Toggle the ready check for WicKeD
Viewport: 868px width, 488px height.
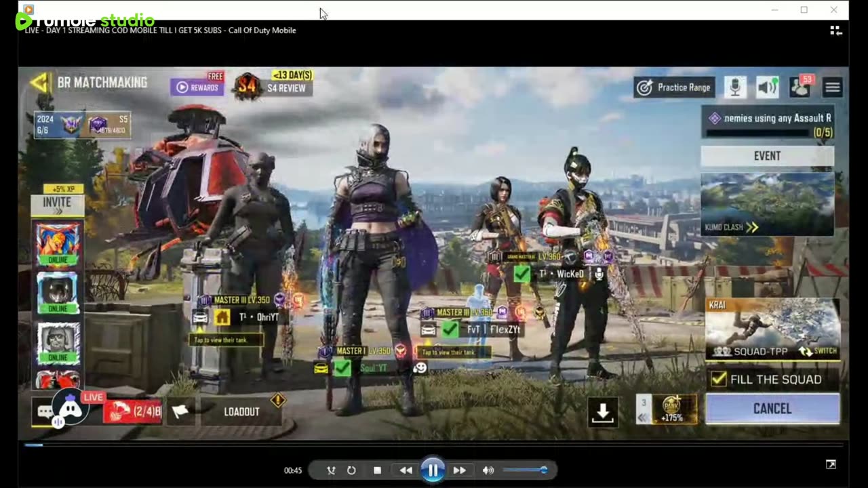[x=521, y=274]
